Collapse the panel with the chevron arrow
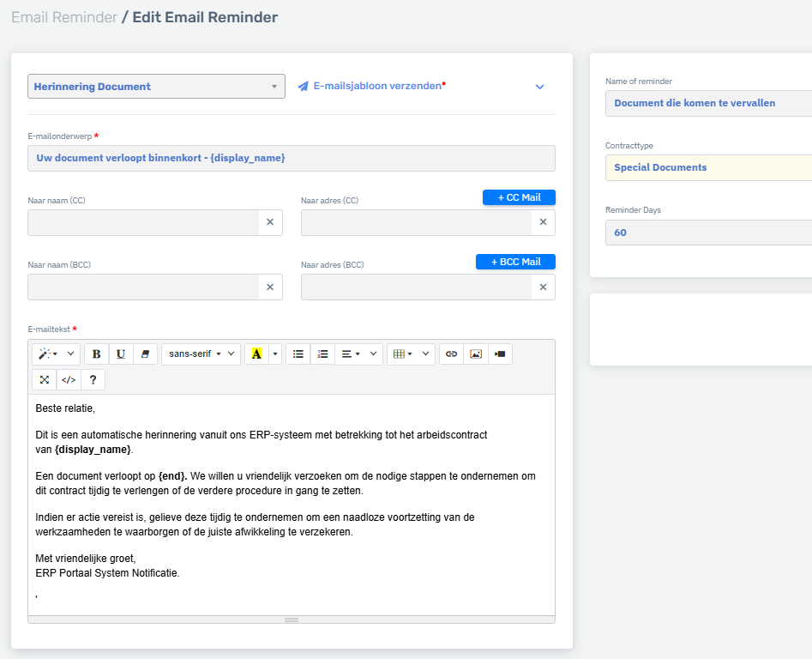This screenshot has width=812, height=659. tap(539, 87)
